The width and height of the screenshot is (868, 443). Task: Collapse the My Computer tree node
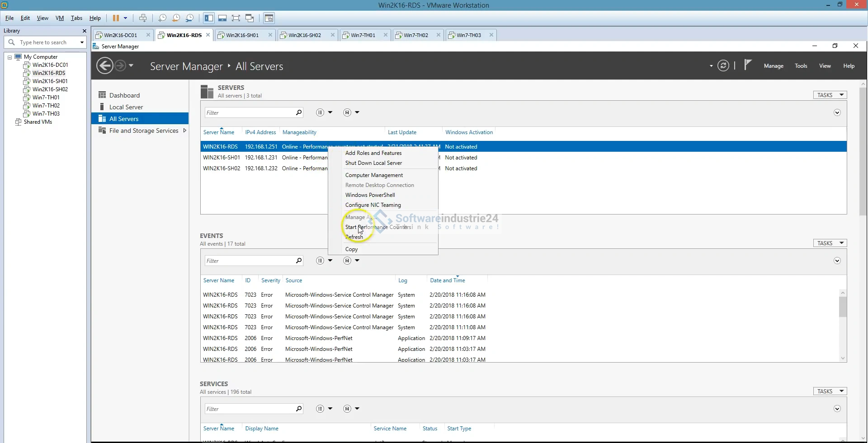(x=9, y=57)
